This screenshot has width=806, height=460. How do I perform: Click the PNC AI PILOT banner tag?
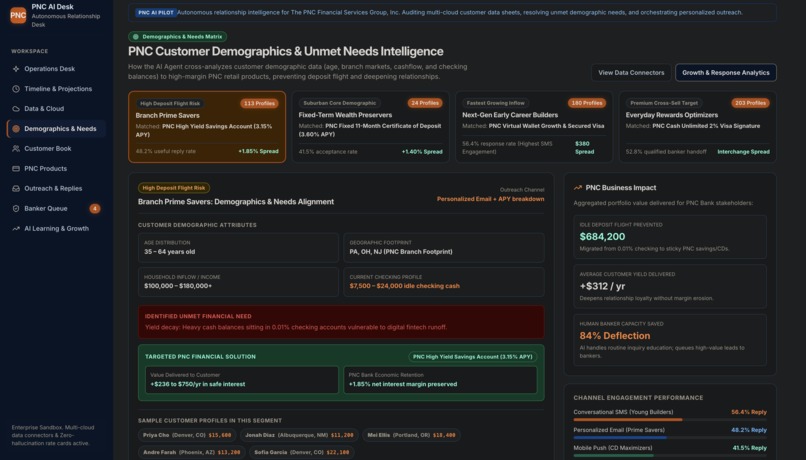(156, 13)
